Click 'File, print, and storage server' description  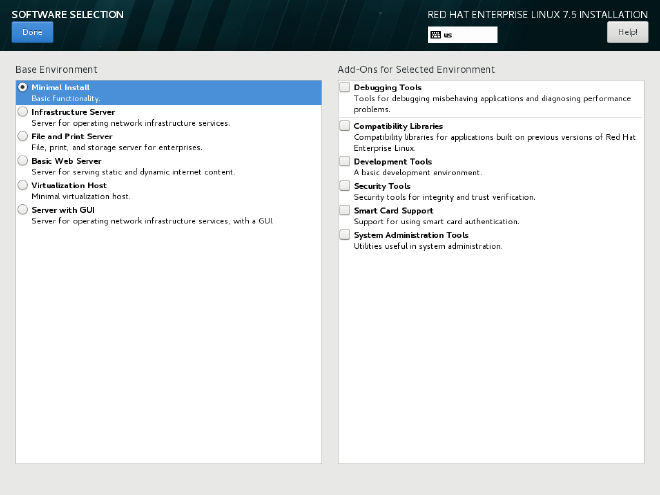117,147
